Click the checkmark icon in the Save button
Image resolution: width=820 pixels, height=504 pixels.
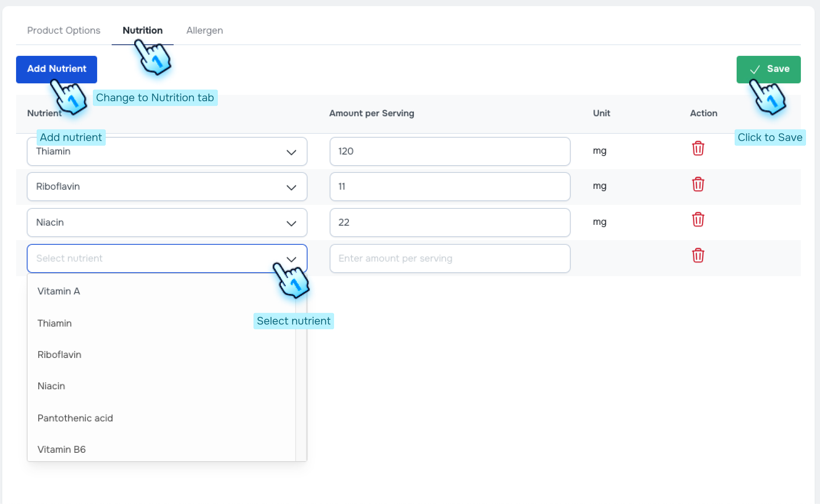point(754,69)
